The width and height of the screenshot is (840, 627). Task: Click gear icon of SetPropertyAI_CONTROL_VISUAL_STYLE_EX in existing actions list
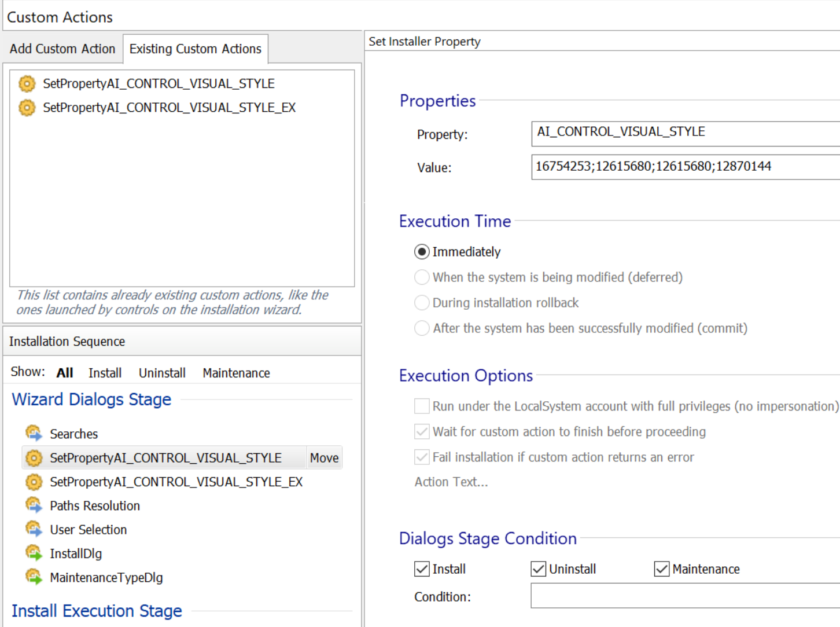click(27, 108)
